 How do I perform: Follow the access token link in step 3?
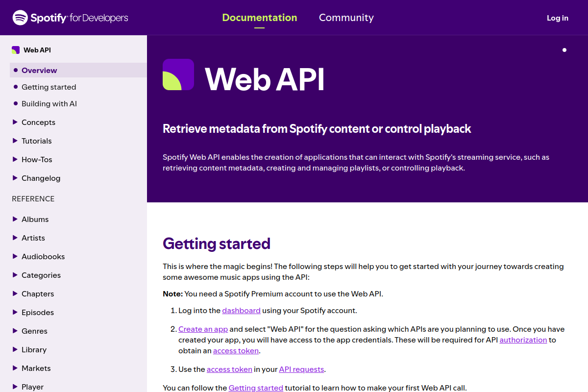pyautogui.click(x=229, y=369)
